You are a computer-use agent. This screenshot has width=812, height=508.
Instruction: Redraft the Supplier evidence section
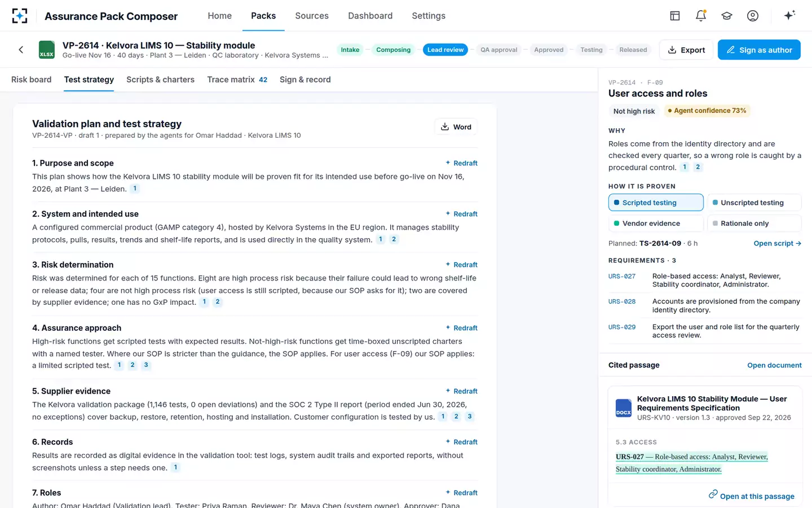tap(461, 391)
